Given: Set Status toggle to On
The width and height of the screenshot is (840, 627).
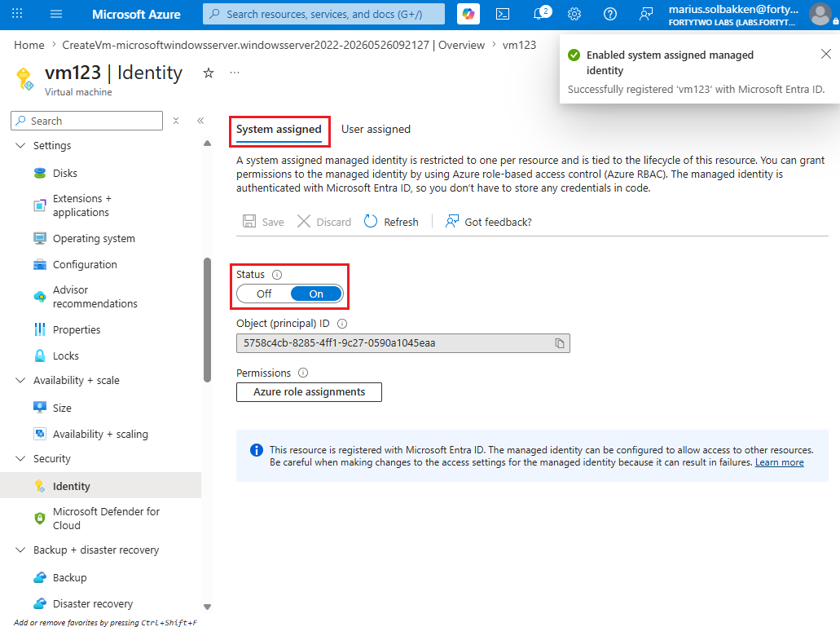Looking at the screenshot, I should (x=316, y=294).
